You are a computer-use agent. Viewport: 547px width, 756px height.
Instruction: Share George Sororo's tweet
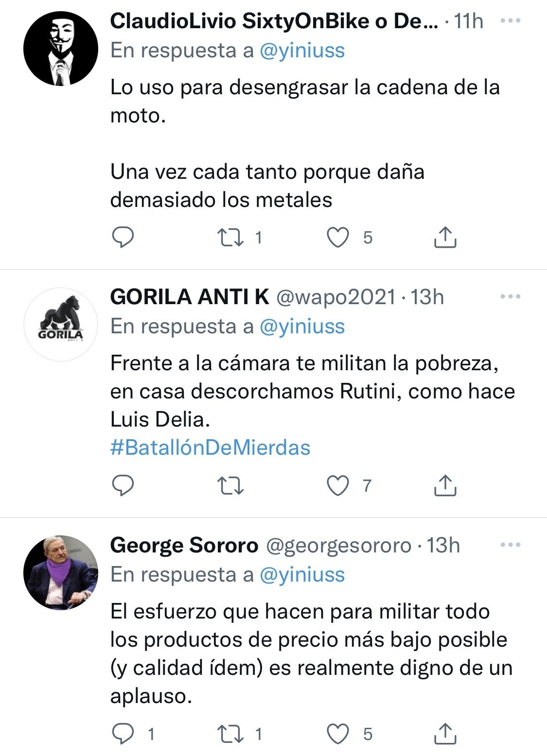pos(444,734)
